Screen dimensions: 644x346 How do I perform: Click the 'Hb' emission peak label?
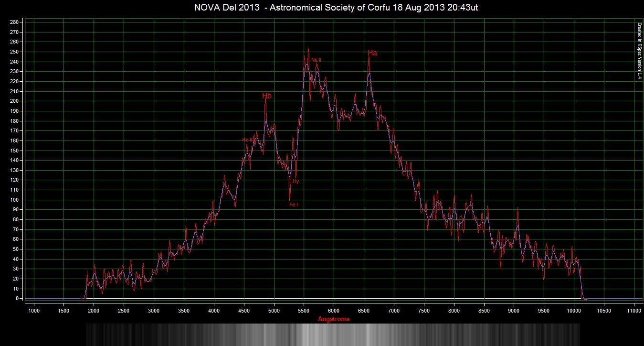pyautogui.click(x=267, y=96)
